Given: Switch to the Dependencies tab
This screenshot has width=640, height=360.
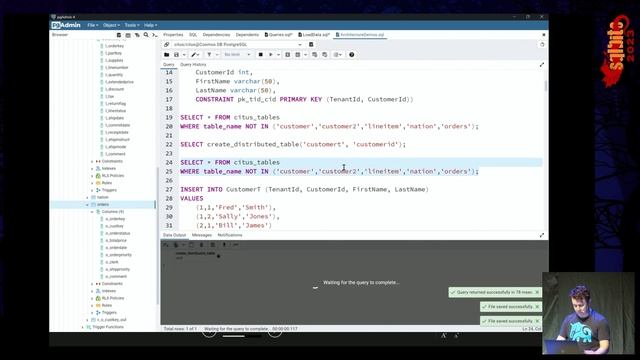Looking at the screenshot, I should [x=216, y=35].
